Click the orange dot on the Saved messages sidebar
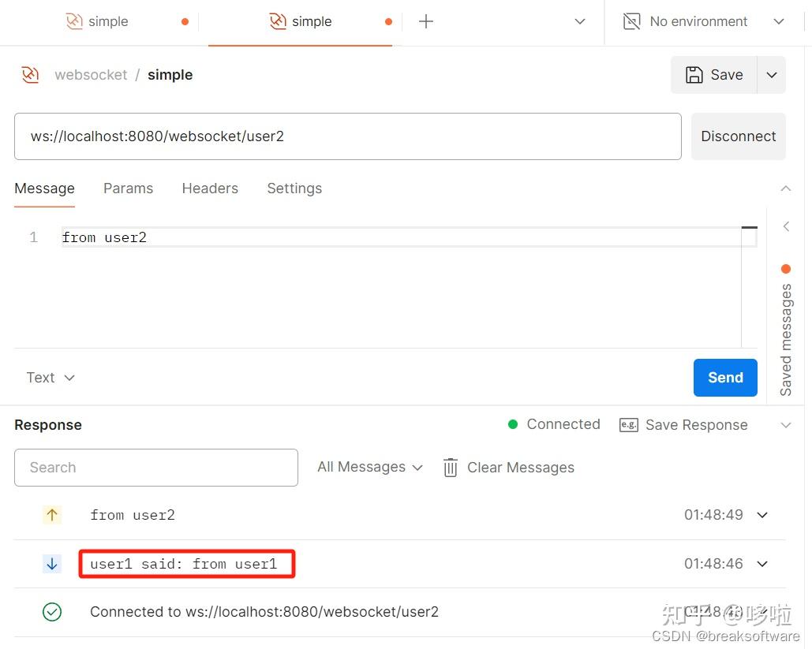The height and width of the screenshot is (649, 812). [785, 268]
